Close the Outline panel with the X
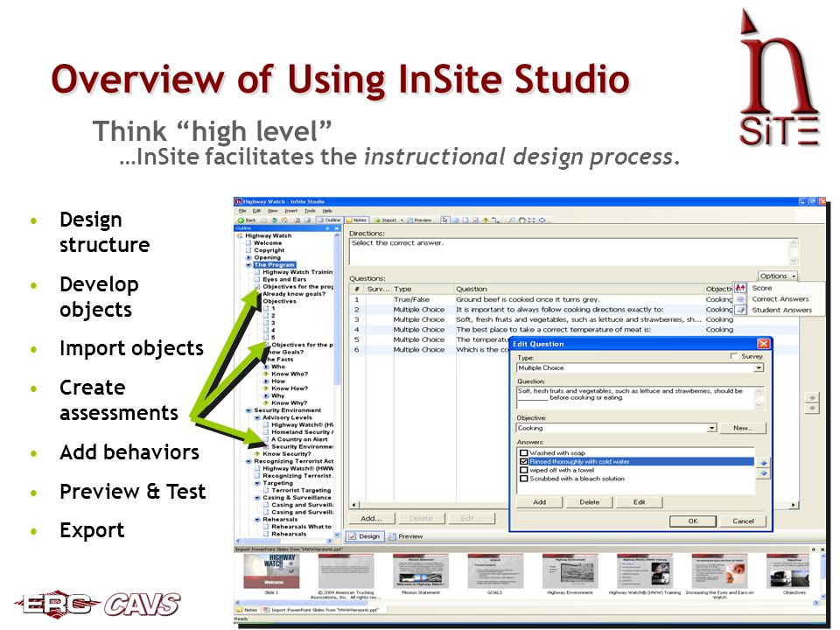The width and height of the screenshot is (840, 630). tap(337, 228)
